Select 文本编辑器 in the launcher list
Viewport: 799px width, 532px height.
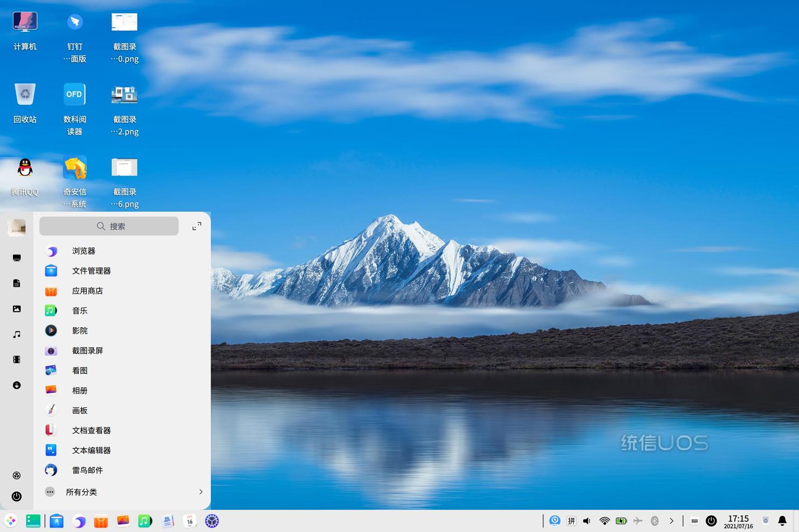tap(91, 450)
